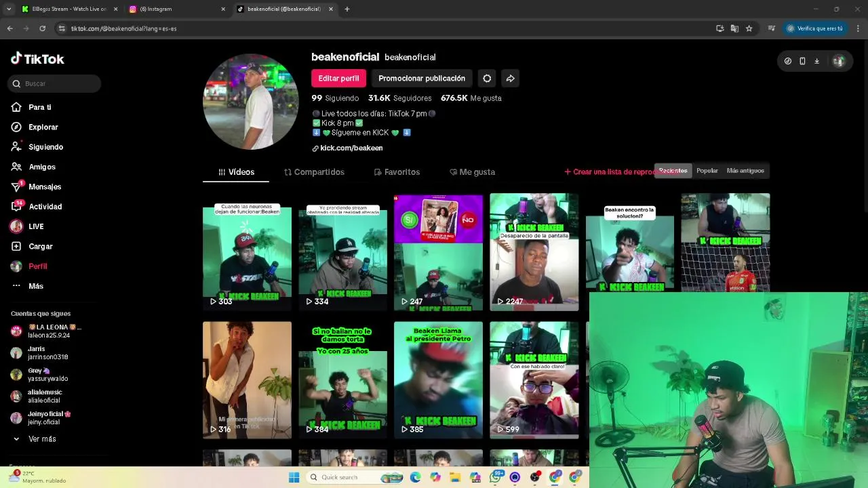Open Chrome's tab search dropdown
Image resolution: width=868 pixels, height=488 pixels.
tap(8, 9)
